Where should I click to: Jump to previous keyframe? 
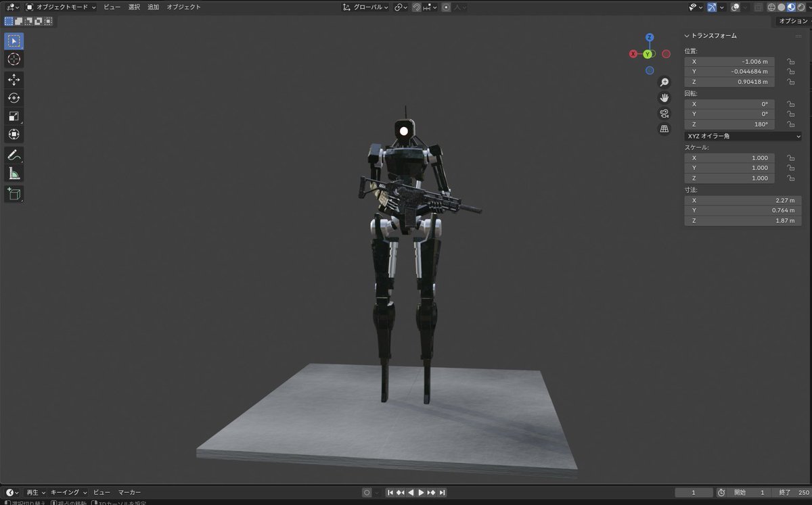pos(401,493)
